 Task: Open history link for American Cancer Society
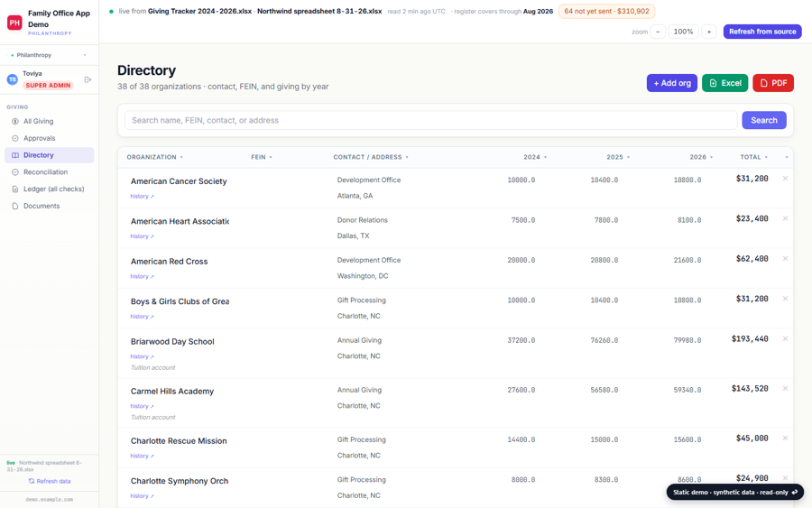pos(142,197)
